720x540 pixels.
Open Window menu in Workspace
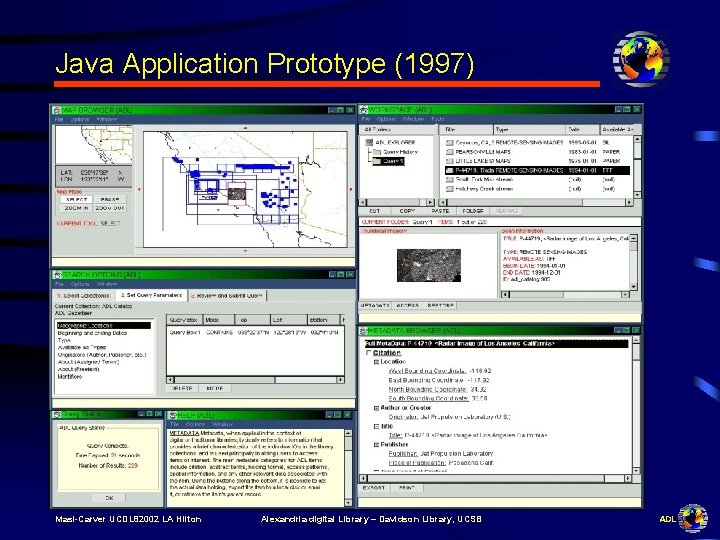413,119
